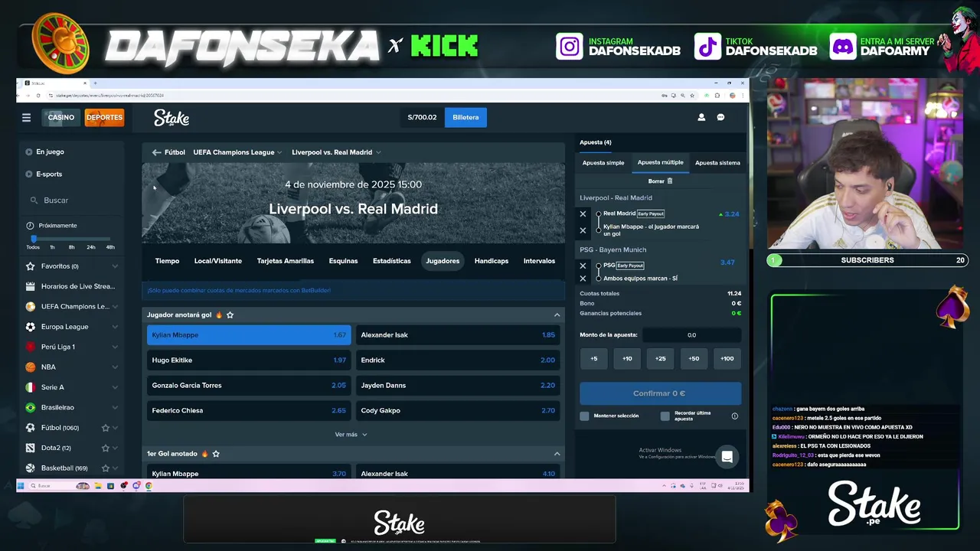Remove the PSG selection from bet slip
The image size is (980, 551).
pos(583,266)
